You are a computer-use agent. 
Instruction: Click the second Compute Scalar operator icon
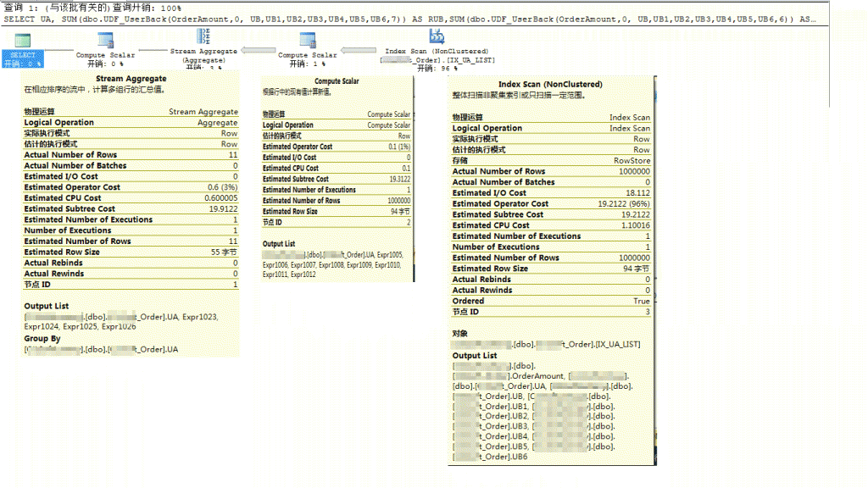point(307,41)
